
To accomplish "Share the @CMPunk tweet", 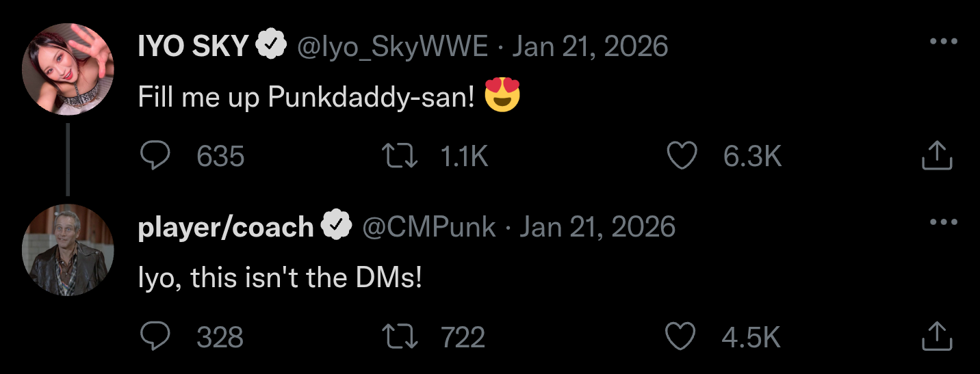I will [x=937, y=336].
